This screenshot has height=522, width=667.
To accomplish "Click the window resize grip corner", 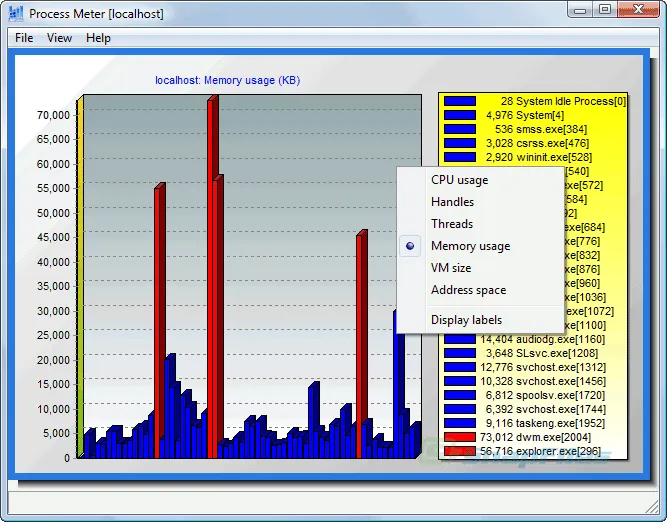I will (652, 507).
